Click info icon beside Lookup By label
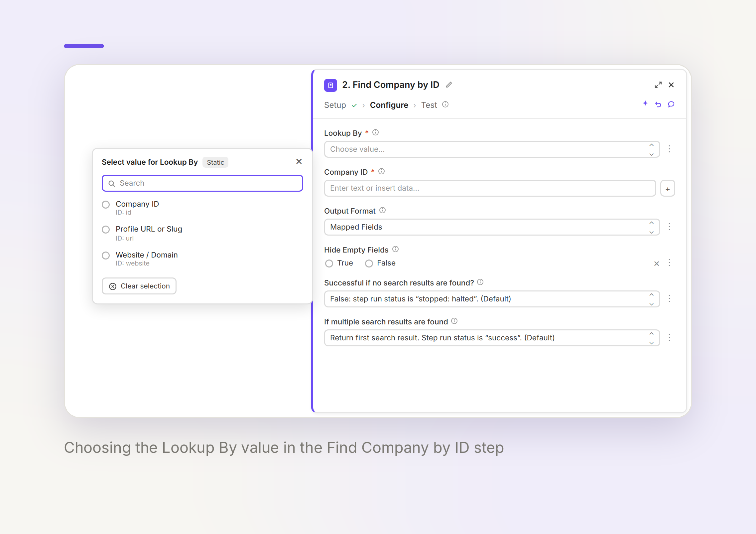 pos(375,132)
